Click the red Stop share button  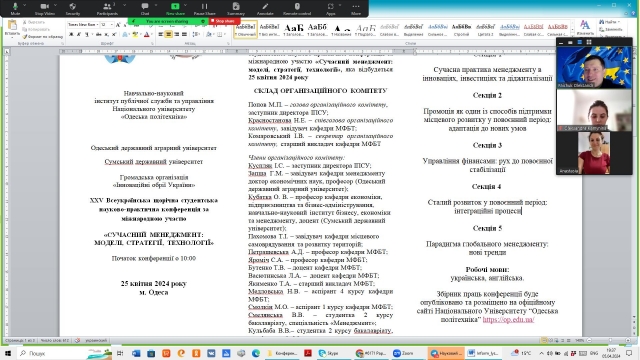(224, 21)
